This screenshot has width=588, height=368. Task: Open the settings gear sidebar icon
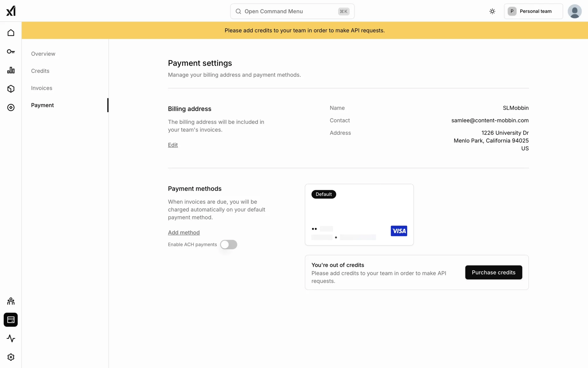11,357
